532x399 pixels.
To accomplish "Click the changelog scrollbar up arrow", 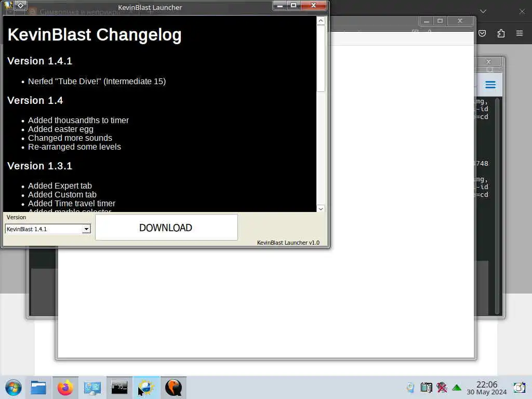I will 321,21.
